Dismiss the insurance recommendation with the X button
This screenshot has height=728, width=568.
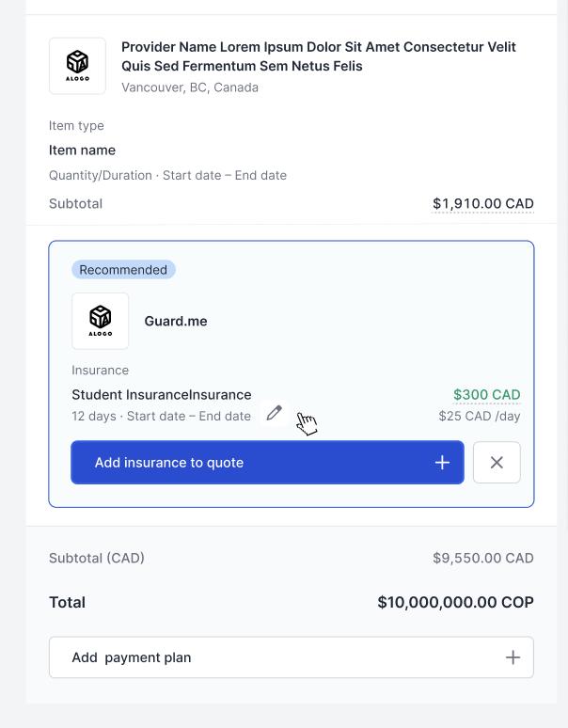pos(497,463)
